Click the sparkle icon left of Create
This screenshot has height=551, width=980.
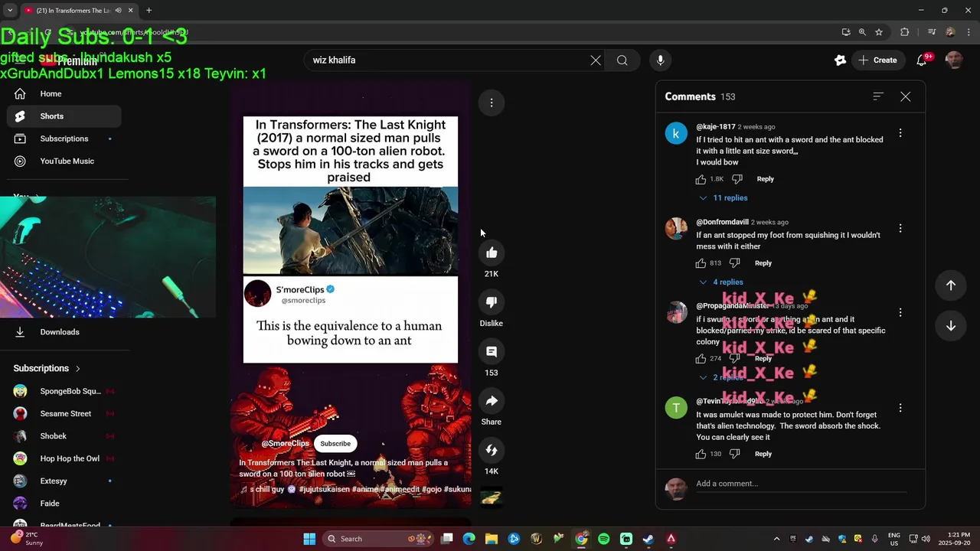click(x=840, y=60)
